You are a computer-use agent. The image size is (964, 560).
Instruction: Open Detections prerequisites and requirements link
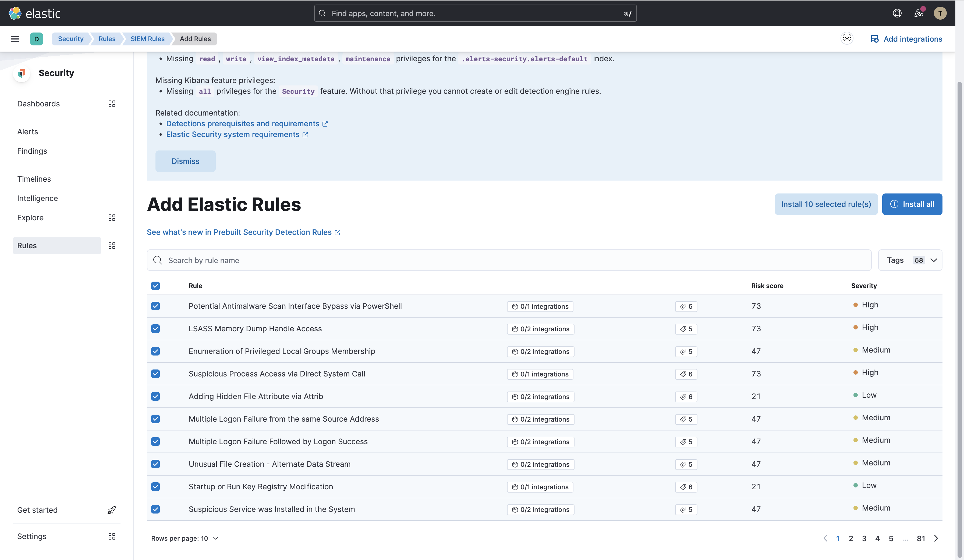tap(243, 124)
